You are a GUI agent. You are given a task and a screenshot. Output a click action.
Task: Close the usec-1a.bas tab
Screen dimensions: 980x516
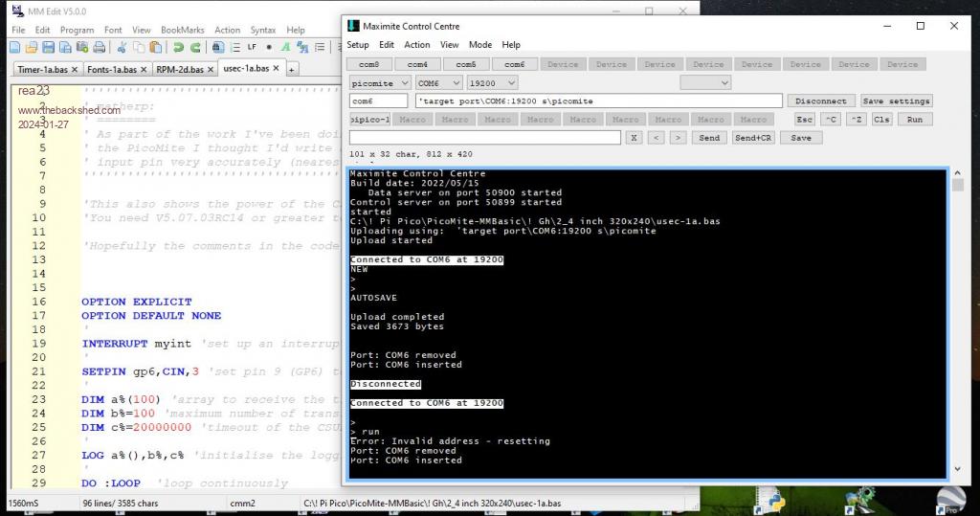click(x=278, y=69)
